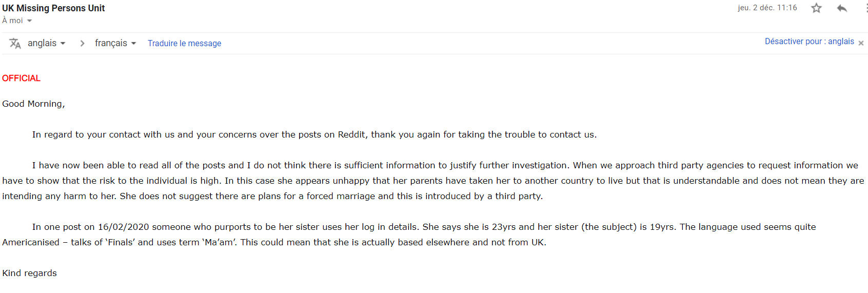Click the Good Morning greeting line
This screenshot has width=868, height=293.
pyautogui.click(x=33, y=104)
